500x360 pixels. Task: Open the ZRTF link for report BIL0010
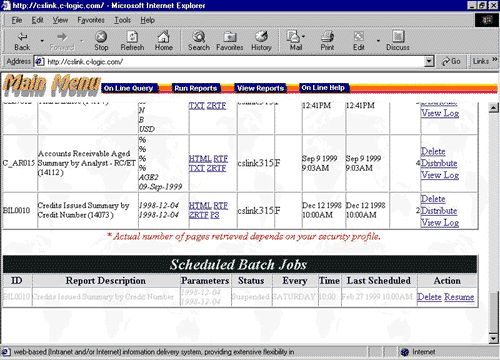(199, 215)
